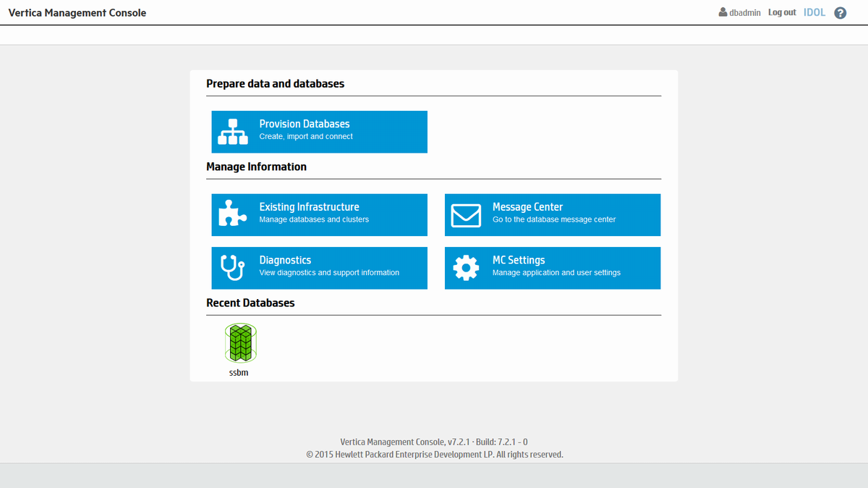This screenshot has width=868, height=488.
Task: Click the MC Settings gear icon
Action: pos(466,268)
